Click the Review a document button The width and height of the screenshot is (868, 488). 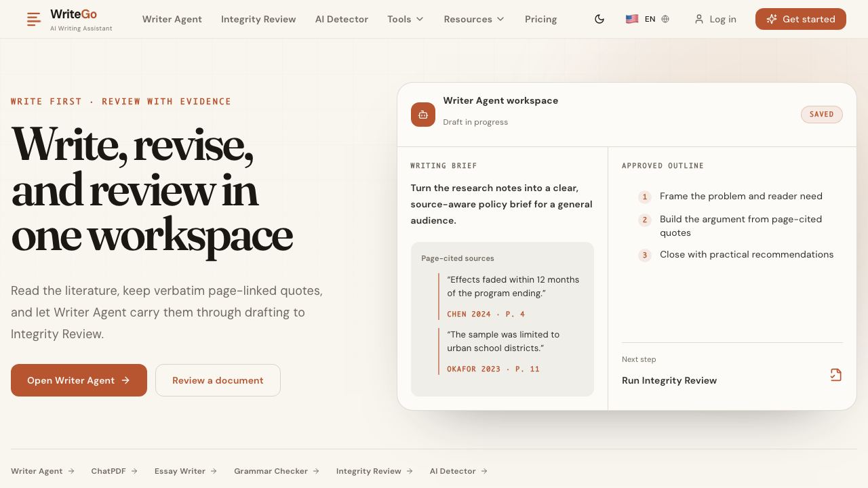pos(218,380)
